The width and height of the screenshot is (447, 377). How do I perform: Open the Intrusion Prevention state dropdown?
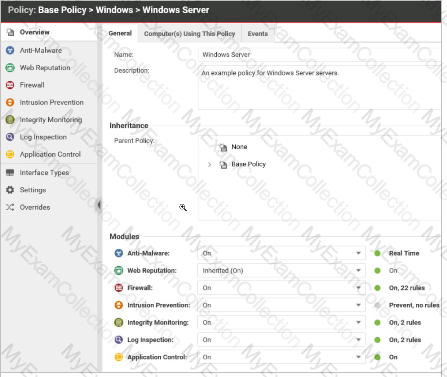tap(281, 305)
